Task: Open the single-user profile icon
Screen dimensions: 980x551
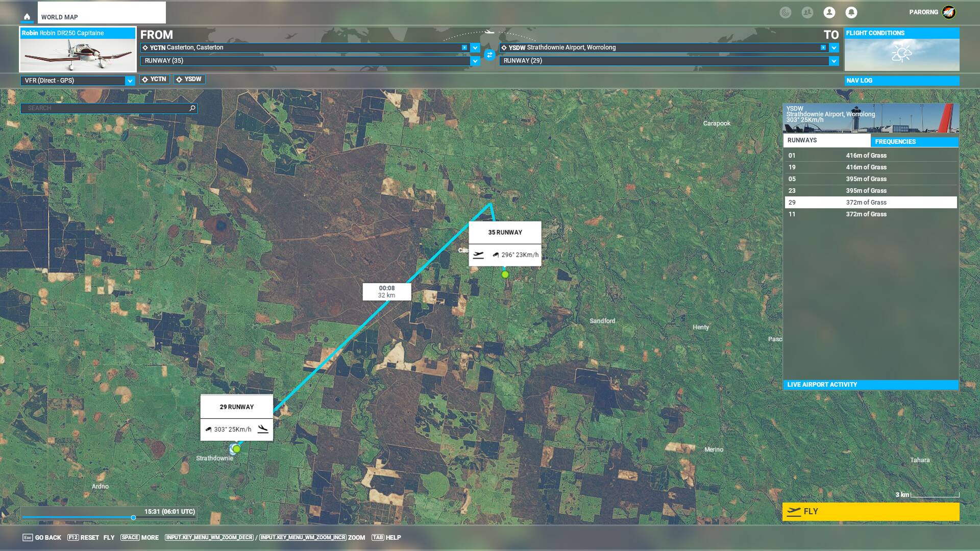Action: coord(829,12)
